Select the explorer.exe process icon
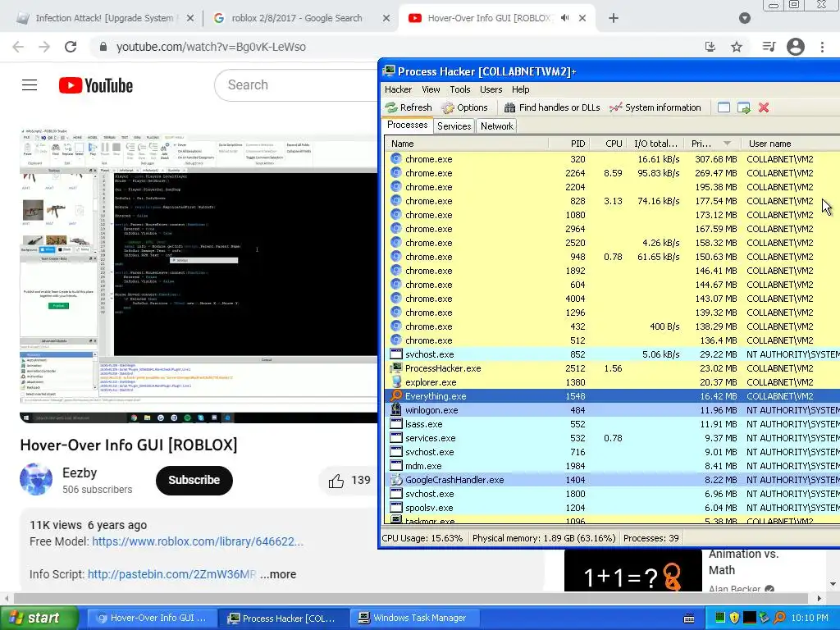Screen dimensions: 840x630 (x=396, y=382)
